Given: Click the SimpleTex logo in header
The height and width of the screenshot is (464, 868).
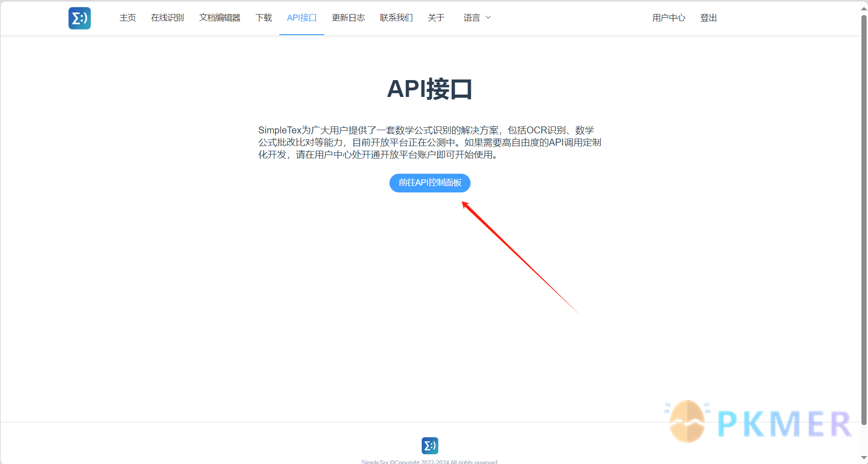Looking at the screenshot, I should 80,18.
